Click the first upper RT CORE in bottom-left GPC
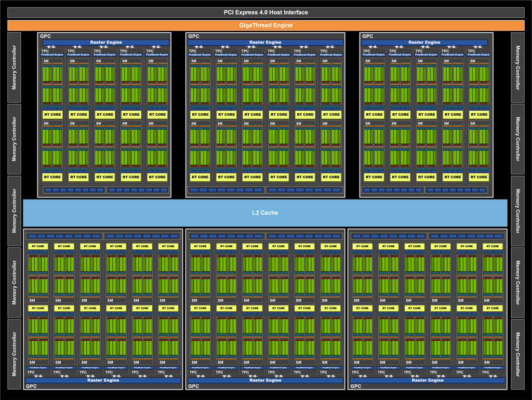The height and width of the screenshot is (400, 532). tap(38, 246)
